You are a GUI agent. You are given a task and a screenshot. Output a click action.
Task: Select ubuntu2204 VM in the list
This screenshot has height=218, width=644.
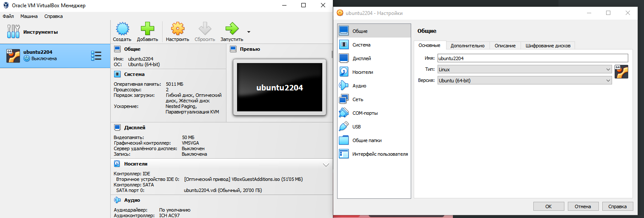click(55, 55)
